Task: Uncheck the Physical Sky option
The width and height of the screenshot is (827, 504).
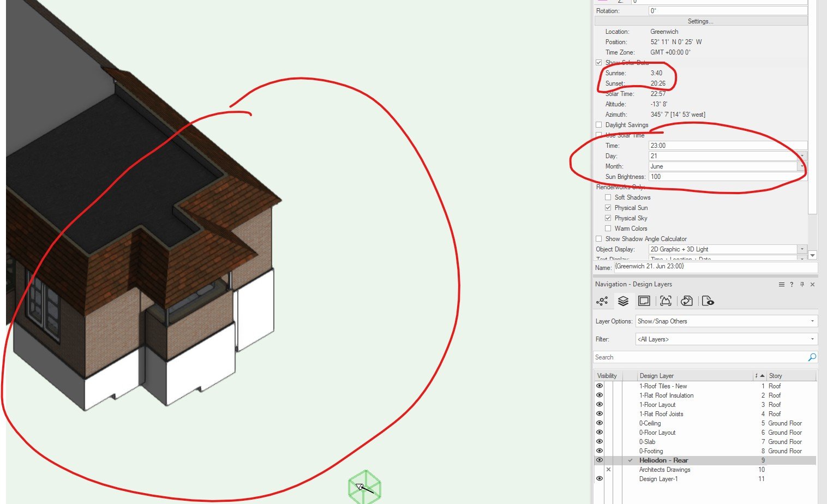Action: (x=608, y=218)
